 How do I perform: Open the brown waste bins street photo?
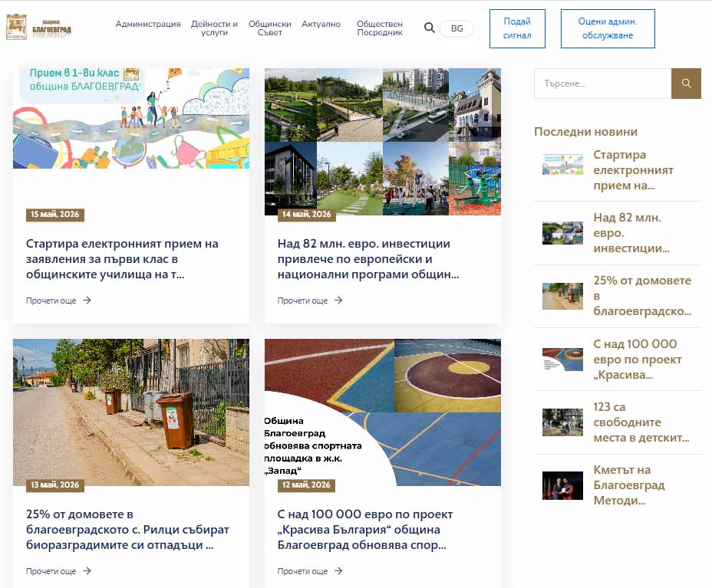click(131, 412)
